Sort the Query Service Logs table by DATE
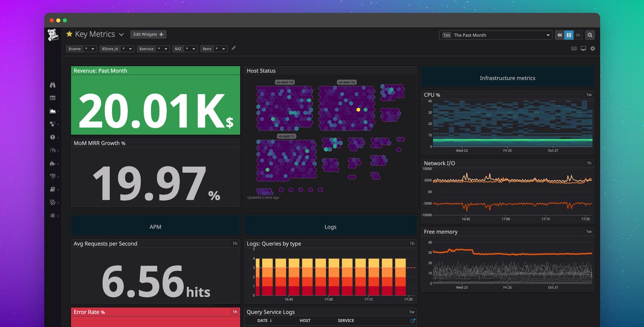Screen dimensions: 644x327 click(264, 321)
